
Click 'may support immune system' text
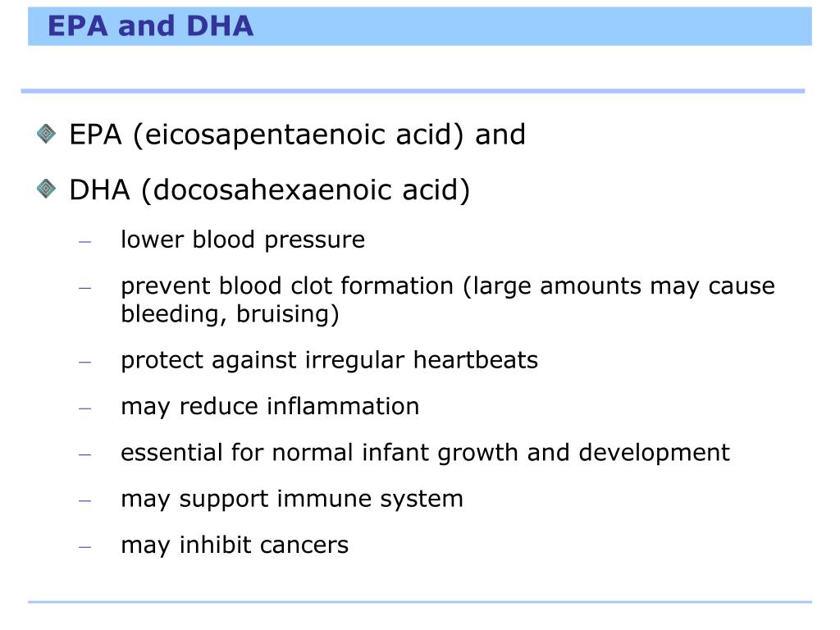click(x=292, y=499)
